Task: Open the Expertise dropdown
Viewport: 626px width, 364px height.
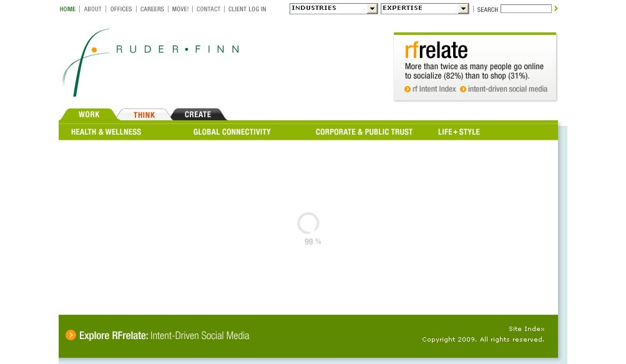Action: tap(424, 8)
